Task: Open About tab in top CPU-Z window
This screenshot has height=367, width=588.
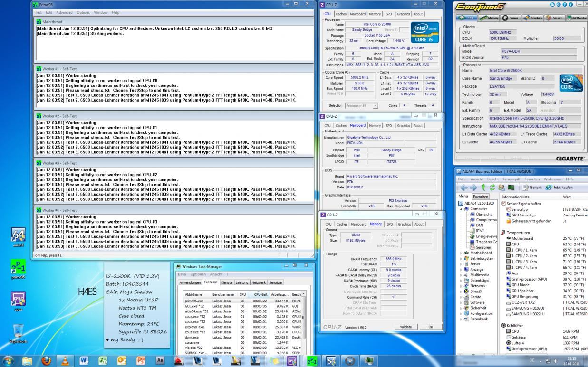Action: click(419, 14)
